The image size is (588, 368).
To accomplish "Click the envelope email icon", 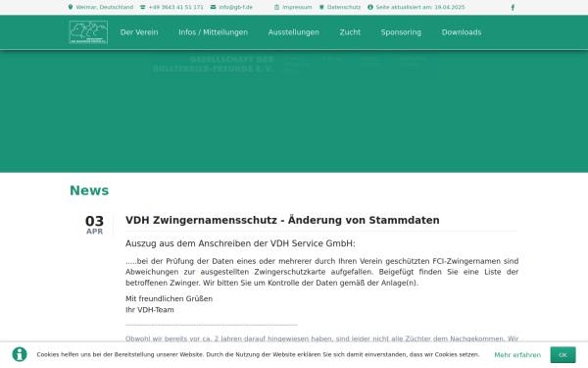I will pyautogui.click(x=213, y=7).
